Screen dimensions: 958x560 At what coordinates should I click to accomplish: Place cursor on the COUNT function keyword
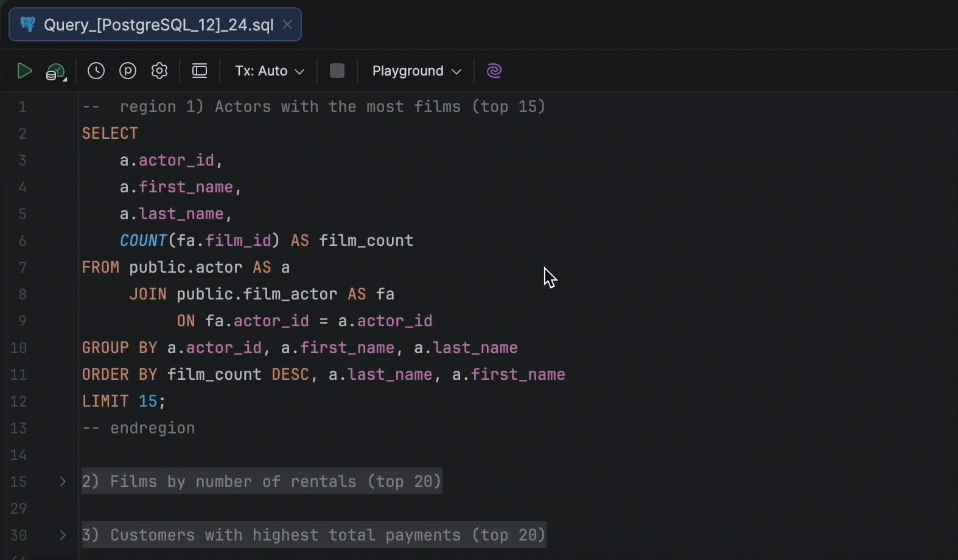tap(143, 241)
